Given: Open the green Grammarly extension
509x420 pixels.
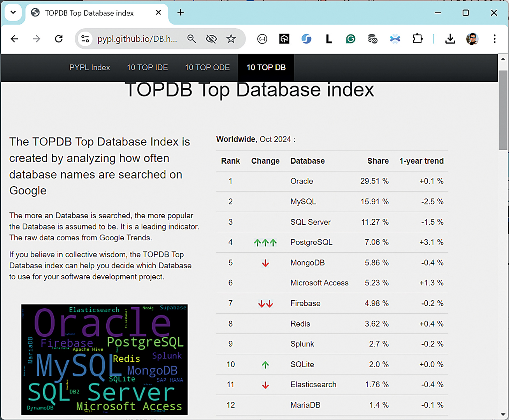Looking at the screenshot, I should click(351, 39).
